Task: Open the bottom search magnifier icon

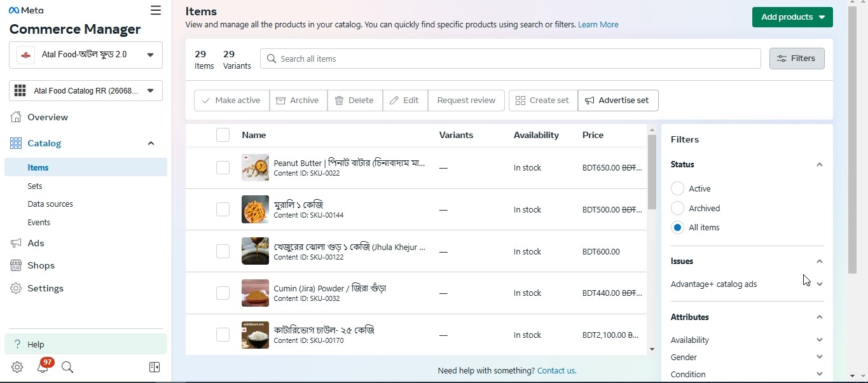Action: click(67, 367)
